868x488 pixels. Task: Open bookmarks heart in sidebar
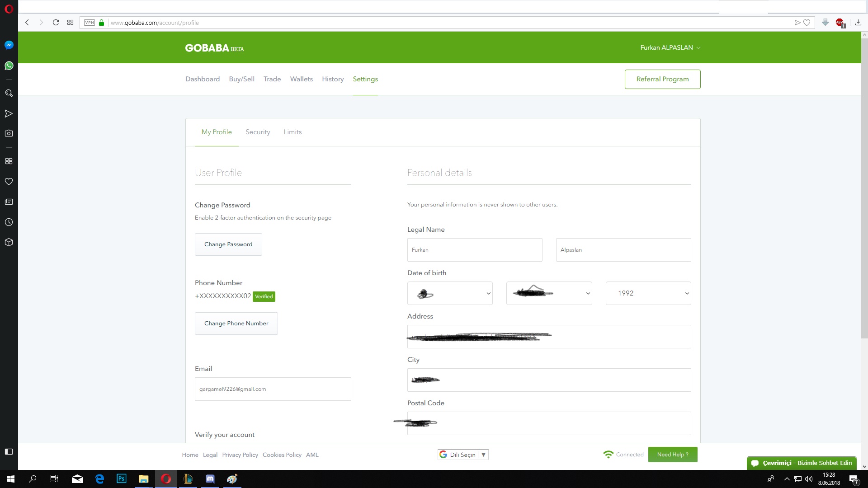click(9, 182)
